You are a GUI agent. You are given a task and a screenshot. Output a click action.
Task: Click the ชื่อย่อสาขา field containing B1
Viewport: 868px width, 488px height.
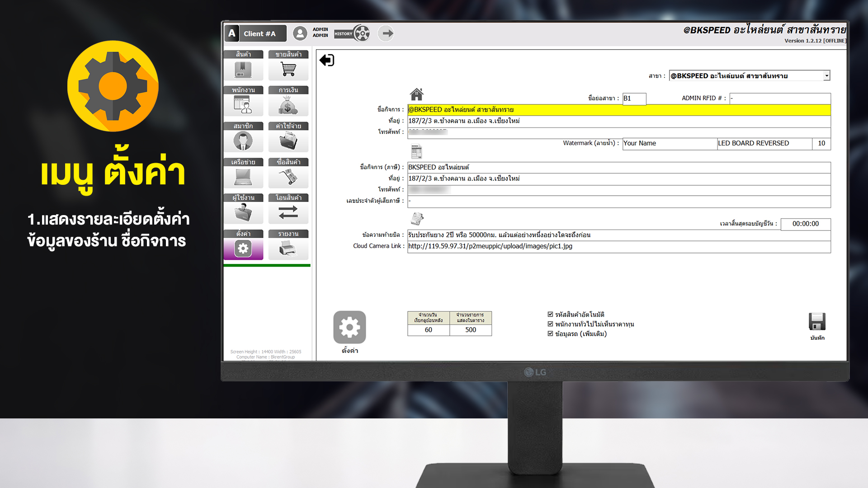pos(634,99)
